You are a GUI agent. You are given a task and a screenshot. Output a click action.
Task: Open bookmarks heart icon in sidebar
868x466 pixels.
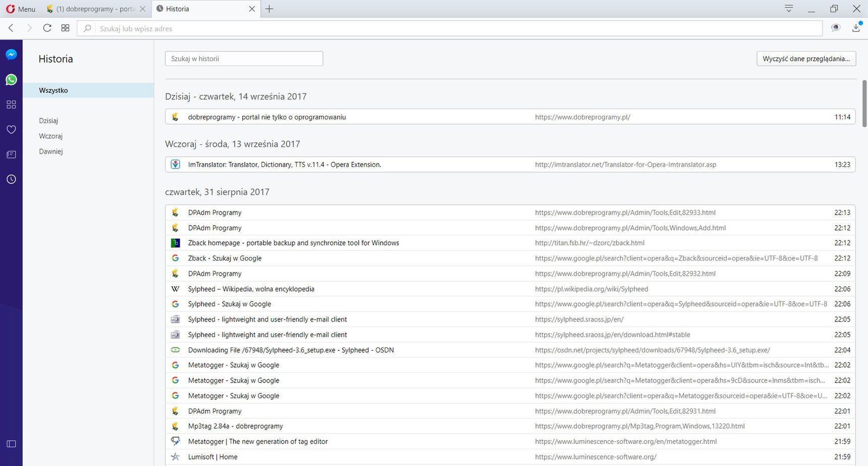(x=11, y=129)
